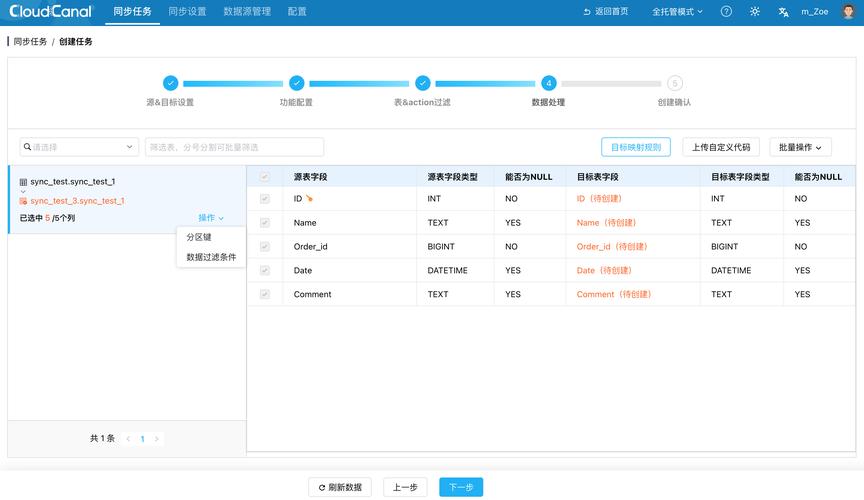Toggle the checkbox for the Date row

264,270
